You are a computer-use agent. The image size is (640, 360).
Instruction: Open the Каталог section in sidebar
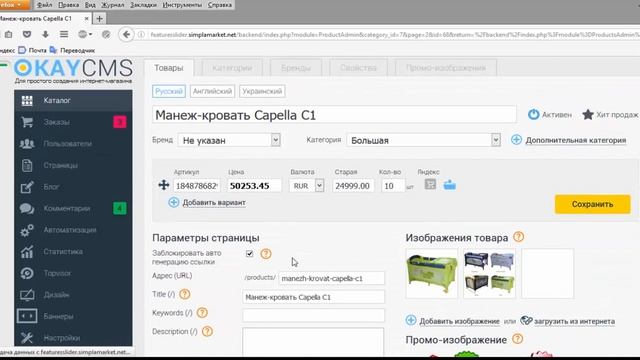tap(73, 100)
